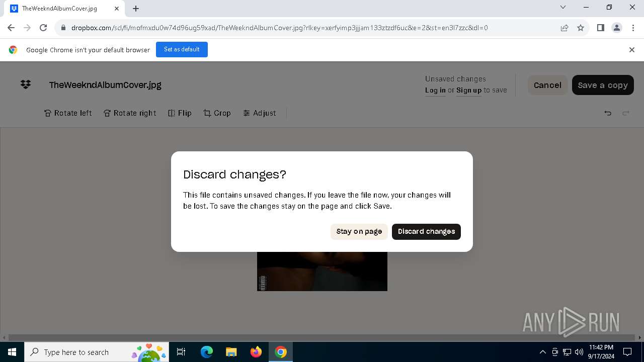
Task: Open the Chrome three-dot menu
Action: click(x=632, y=28)
